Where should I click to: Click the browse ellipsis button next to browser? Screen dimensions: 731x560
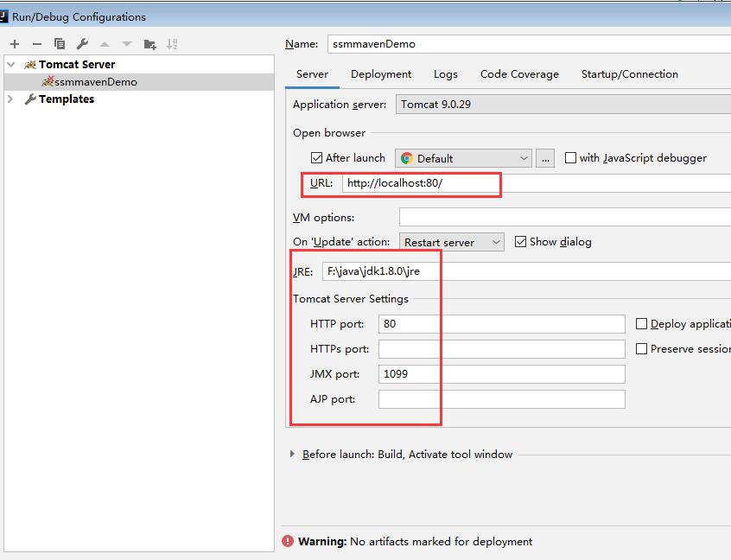pyautogui.click(x=544, y=158)
